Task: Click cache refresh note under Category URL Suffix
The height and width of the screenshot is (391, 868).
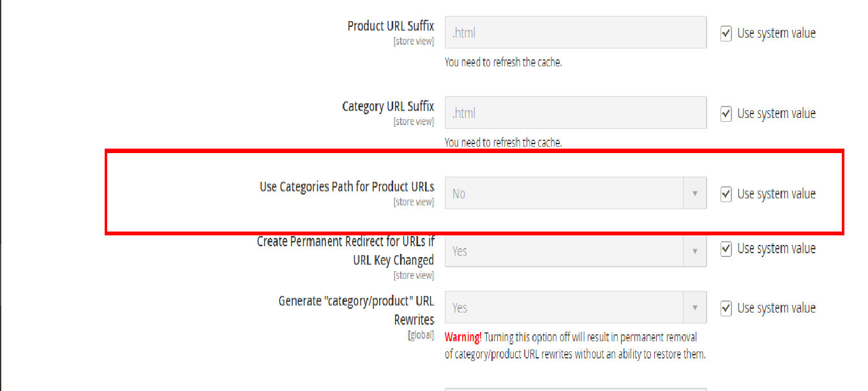Action: (x=503, y=142)
